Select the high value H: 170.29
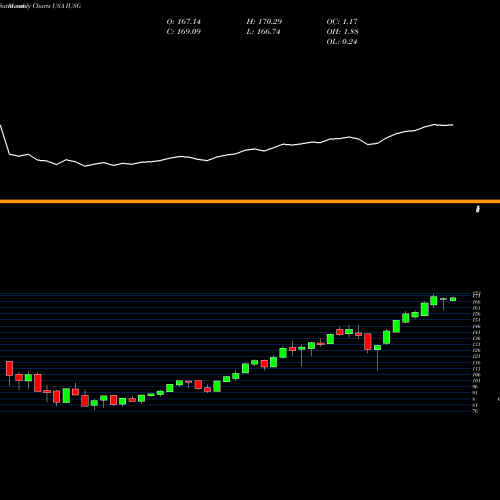This screenshot has width=500, height=500. (264, 22)
